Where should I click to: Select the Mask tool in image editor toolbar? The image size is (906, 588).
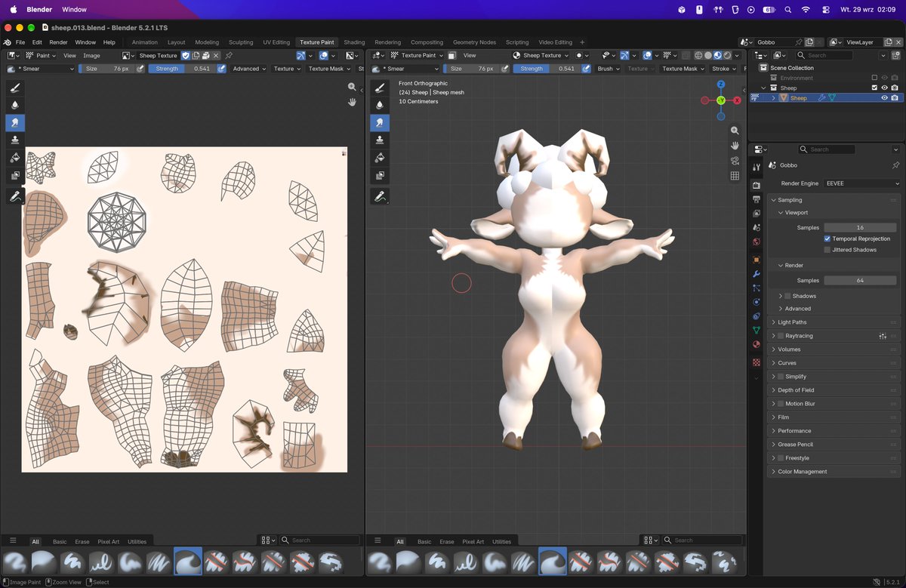click(x=15, y=176)
